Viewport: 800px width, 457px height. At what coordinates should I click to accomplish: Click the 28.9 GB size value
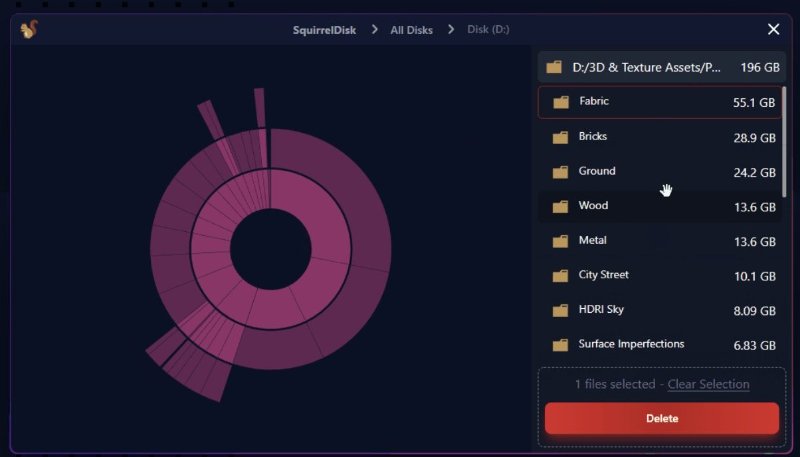click(755, 138)
